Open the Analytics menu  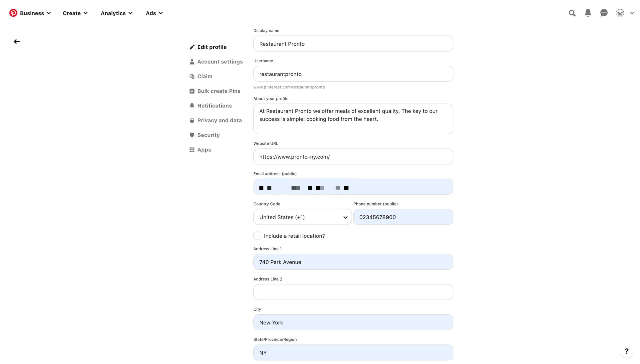coord(116,13)
